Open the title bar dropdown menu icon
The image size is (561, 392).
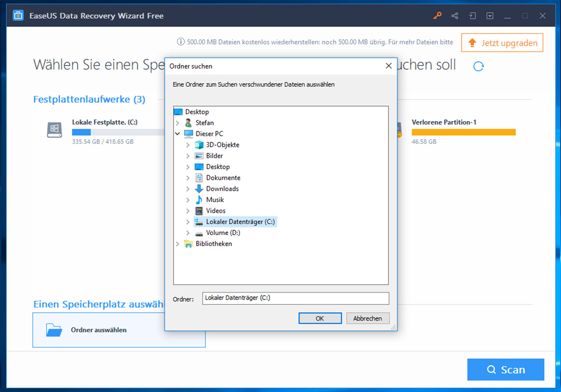coord(490,16)
